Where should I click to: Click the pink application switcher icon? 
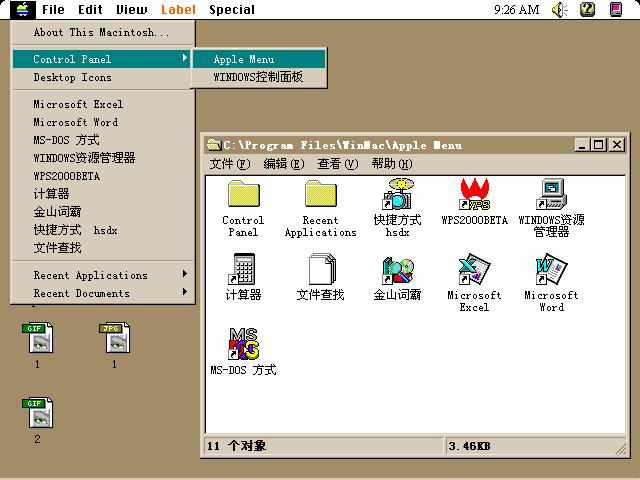point(616,9)
